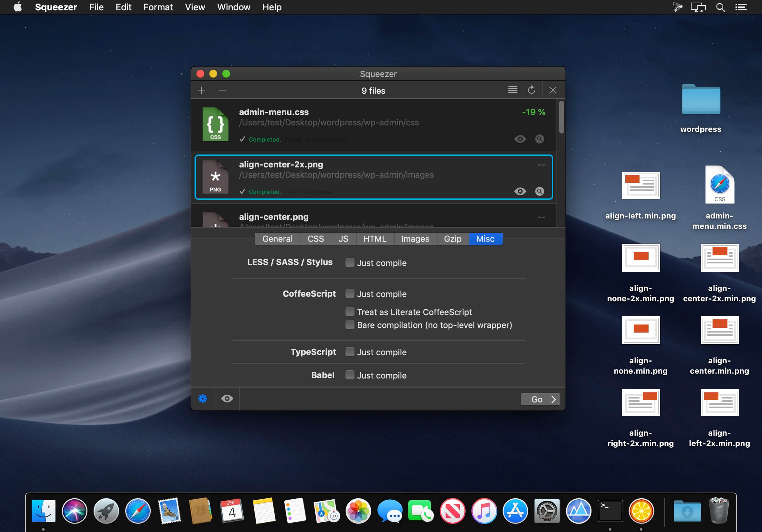Screen dimensions: 762x532
Task: Open the Edit menu
Action: point(123,7)
